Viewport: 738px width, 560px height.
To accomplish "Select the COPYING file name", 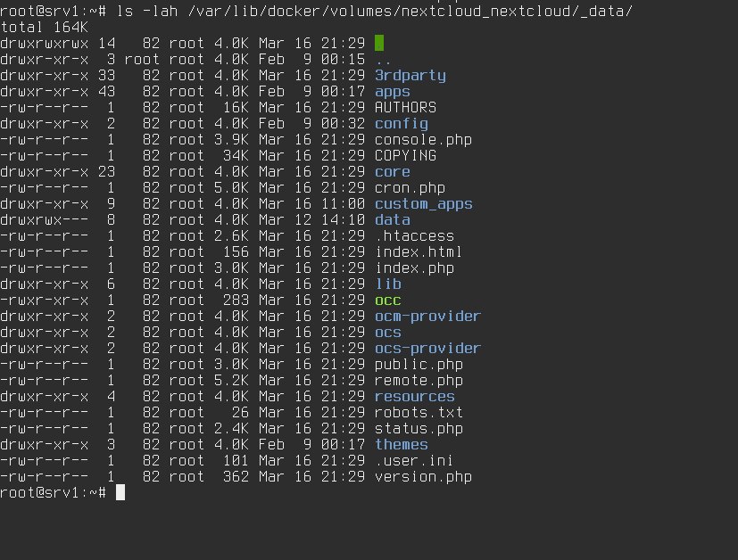I will pyautogui.click(x=405, y=155).
